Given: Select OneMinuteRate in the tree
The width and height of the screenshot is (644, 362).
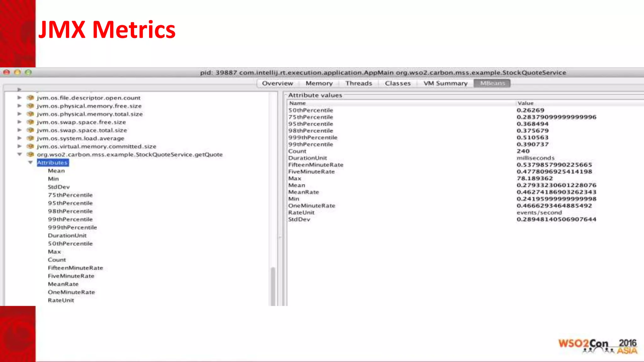Looking at the screenshot, I should click(x=71, y=292).
